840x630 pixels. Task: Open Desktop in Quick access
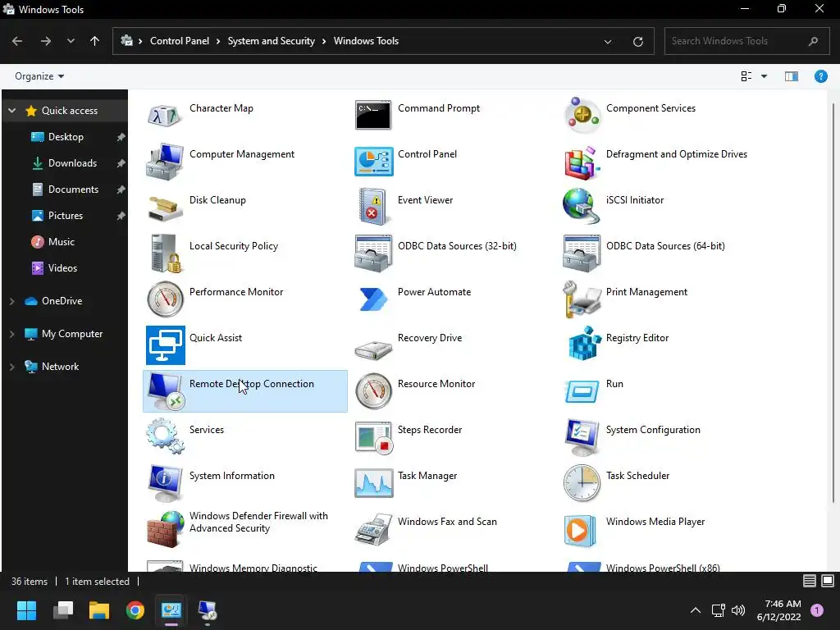pyautogui.click(x=66, y=137)
